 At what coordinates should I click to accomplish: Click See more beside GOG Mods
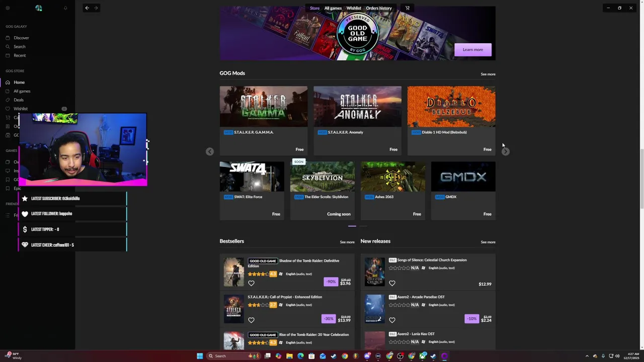[x=488, y=74]
